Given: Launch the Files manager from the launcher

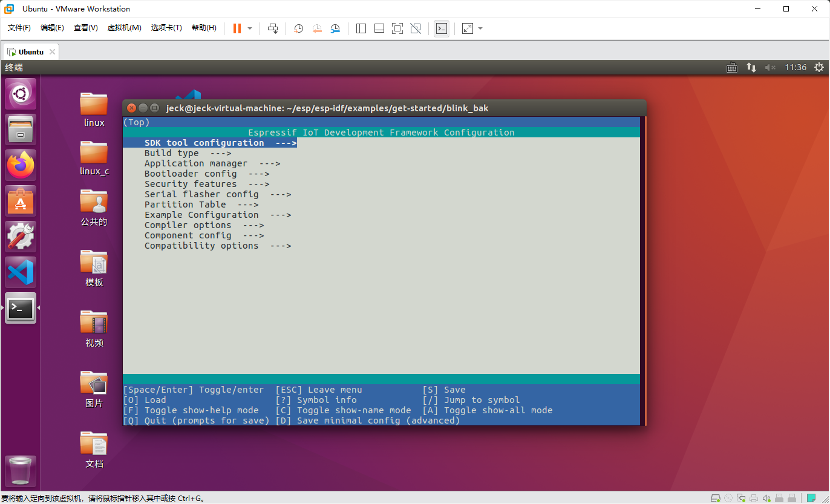Looking at the screenshot, I should (x=21, y=129).
